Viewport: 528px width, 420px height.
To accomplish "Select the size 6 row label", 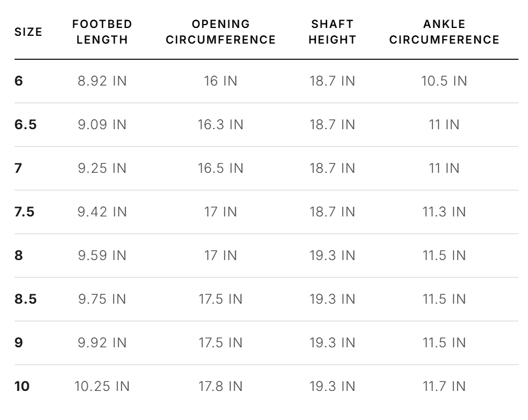I will point(19,81).
